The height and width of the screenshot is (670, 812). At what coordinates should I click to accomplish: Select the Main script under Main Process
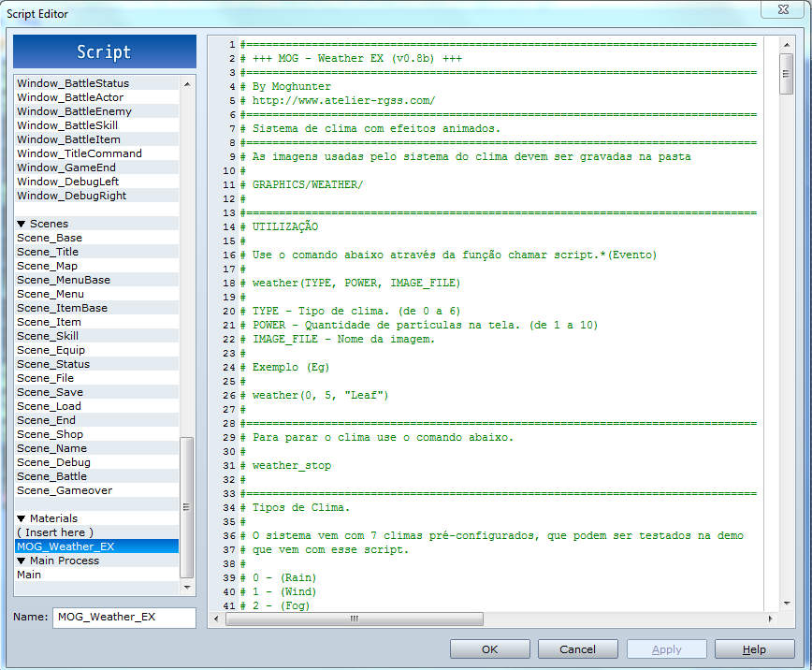pyautogui.click(x=30, y=575)
